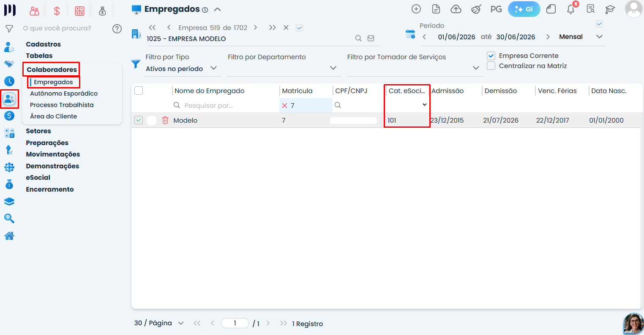Open the cloud upload icon
644x335 pixels.
tap(456, 9)
